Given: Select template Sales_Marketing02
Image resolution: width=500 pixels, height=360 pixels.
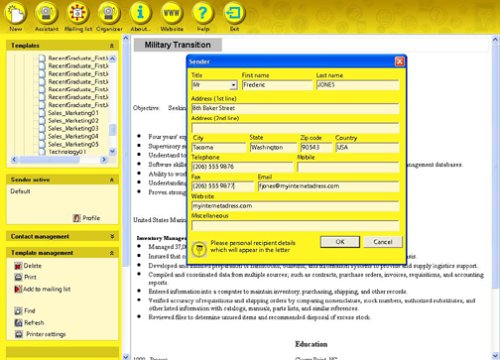Looking at the screenshot, I should pos(73,121).
